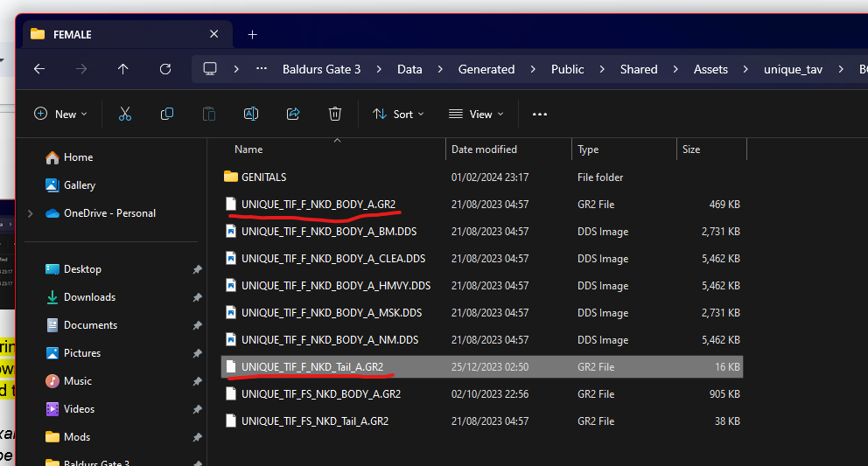Refresh the current folder view
The width and height of the screenshot is (868, 466).
[165, 69]
